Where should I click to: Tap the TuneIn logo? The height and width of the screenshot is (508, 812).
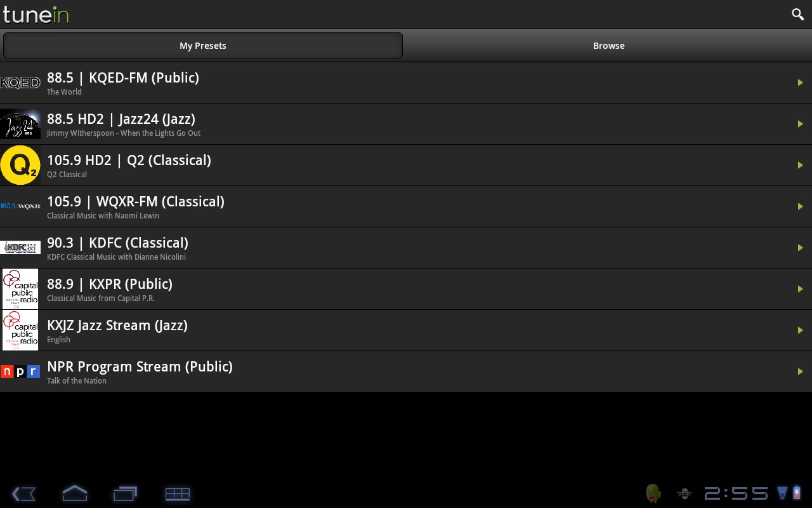tap(36, 15)
